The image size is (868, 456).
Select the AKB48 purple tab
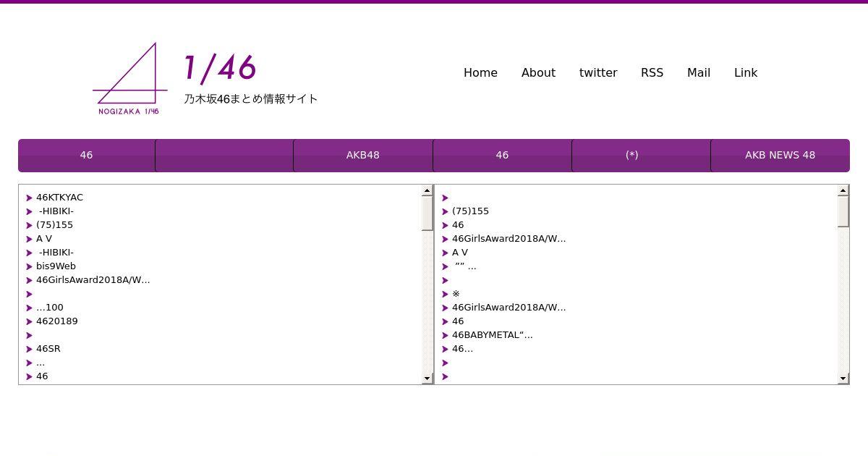[x=363, y=155]
